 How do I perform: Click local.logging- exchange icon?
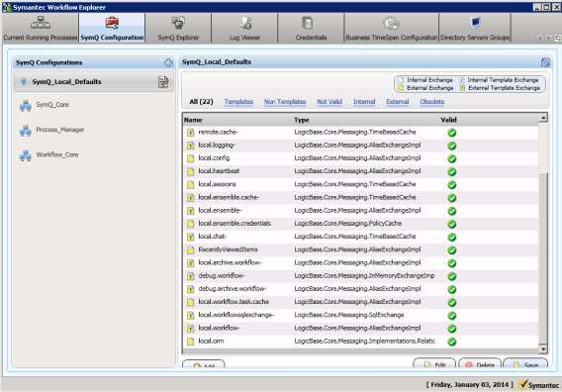(x=191, y=146)
